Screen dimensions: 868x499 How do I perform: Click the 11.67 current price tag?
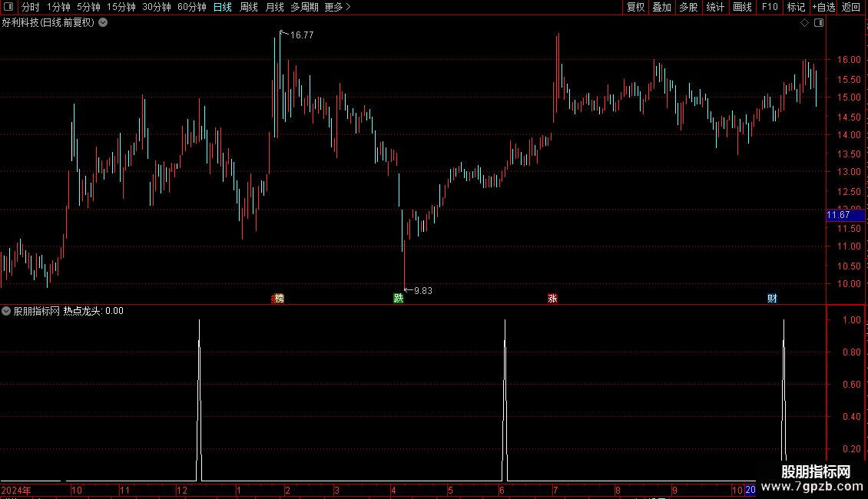[x=845, y=215]
